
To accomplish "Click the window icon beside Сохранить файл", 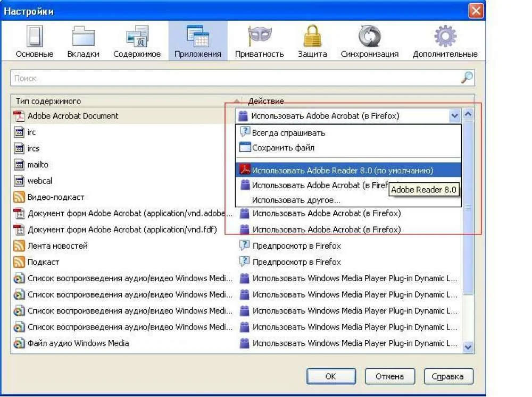I will (245, 147).
